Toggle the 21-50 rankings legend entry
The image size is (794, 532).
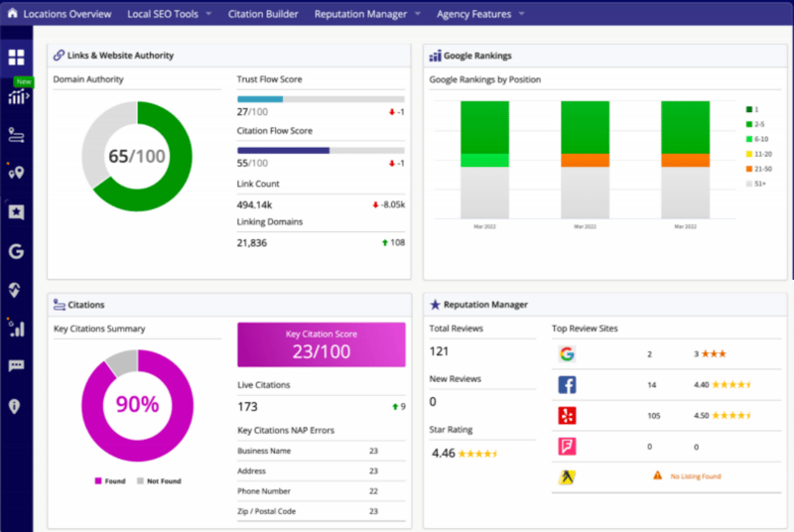tap(758, 169)
